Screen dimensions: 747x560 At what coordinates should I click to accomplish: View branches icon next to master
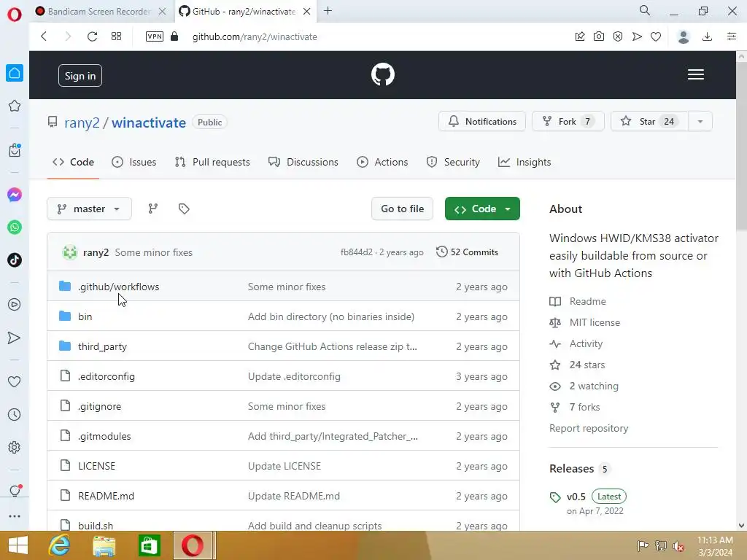tap(153, 209)
